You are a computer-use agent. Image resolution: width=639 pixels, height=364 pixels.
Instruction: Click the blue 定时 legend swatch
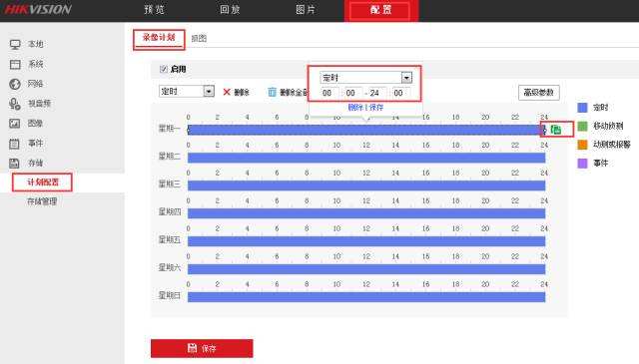[583, 108]
